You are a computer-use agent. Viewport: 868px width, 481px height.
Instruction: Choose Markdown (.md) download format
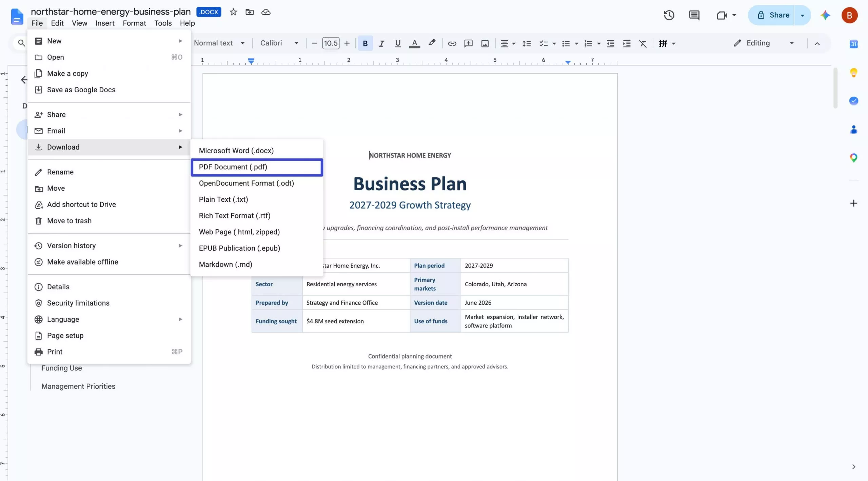(257, 265)
